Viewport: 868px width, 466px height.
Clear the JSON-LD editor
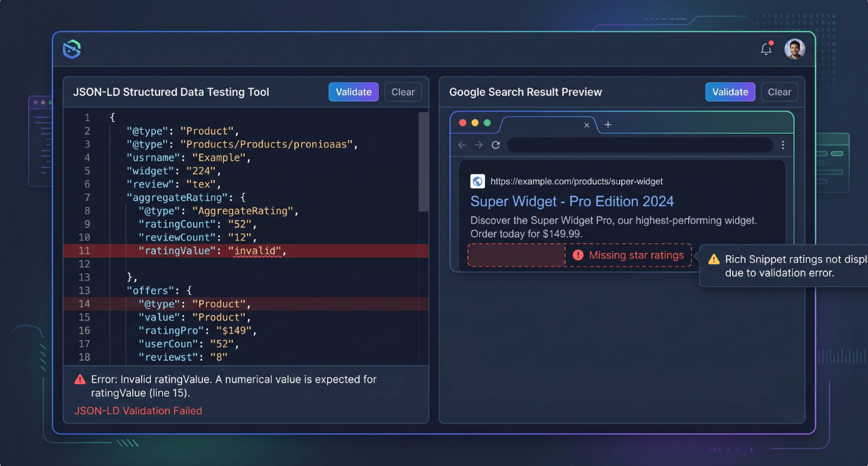pyautogui.click(x=403, y=92)
